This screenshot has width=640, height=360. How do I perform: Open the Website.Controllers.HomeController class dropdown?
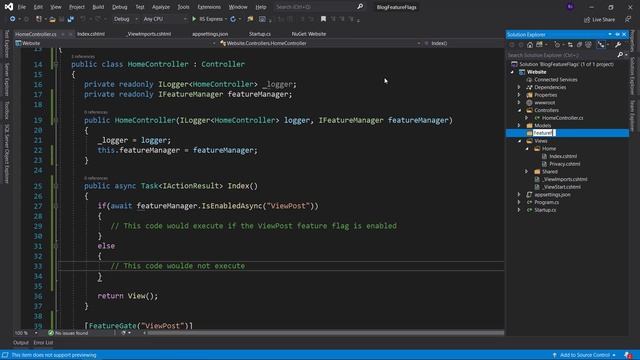pos(320,43)
